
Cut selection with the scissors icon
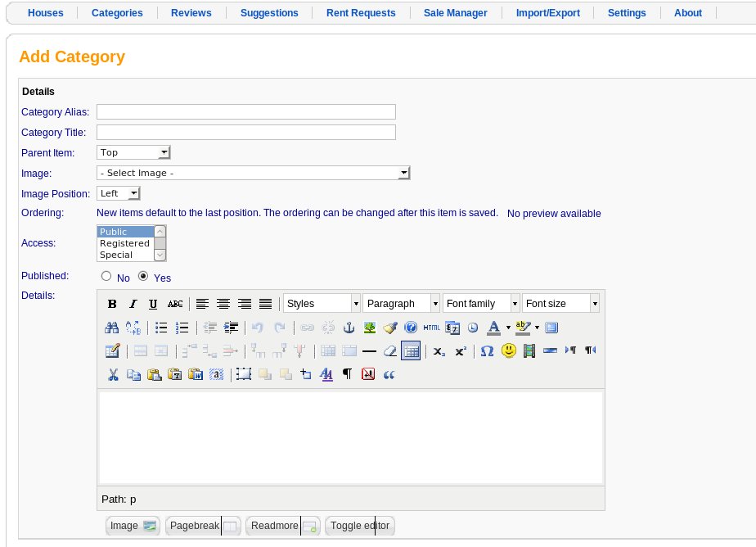(x=113, y=374)
